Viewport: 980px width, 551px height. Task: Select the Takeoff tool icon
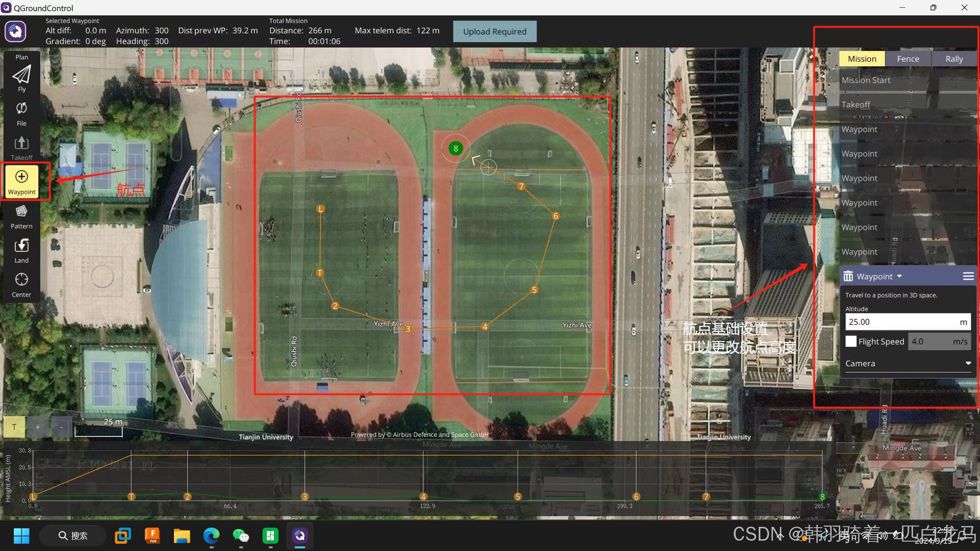coord(22,143)
